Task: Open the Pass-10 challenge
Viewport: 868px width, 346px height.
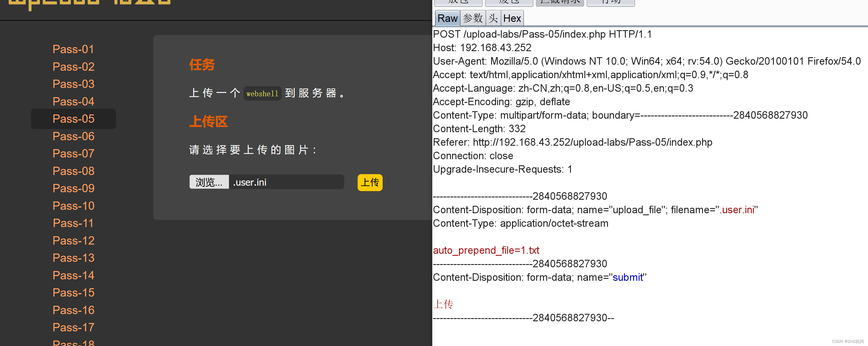Action: pos(73,205)
